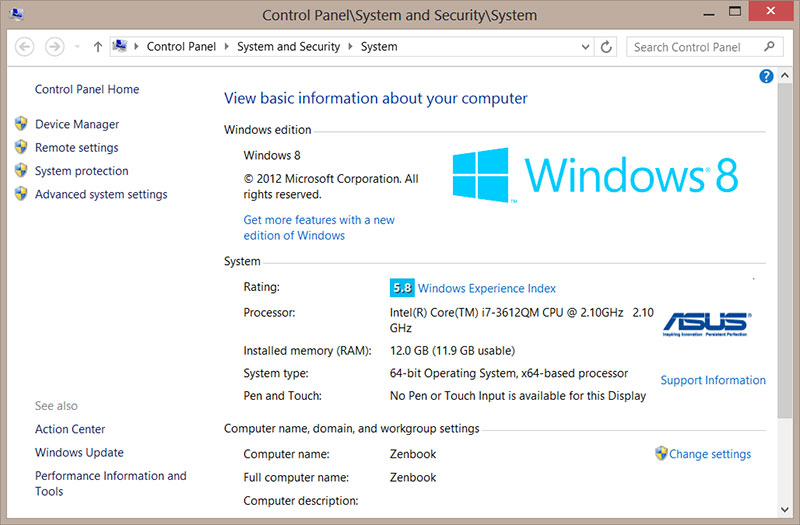Click the shield icon beside Advanced system settings
The height and width of the screenshot is (525, 800).
pos(21,193)
